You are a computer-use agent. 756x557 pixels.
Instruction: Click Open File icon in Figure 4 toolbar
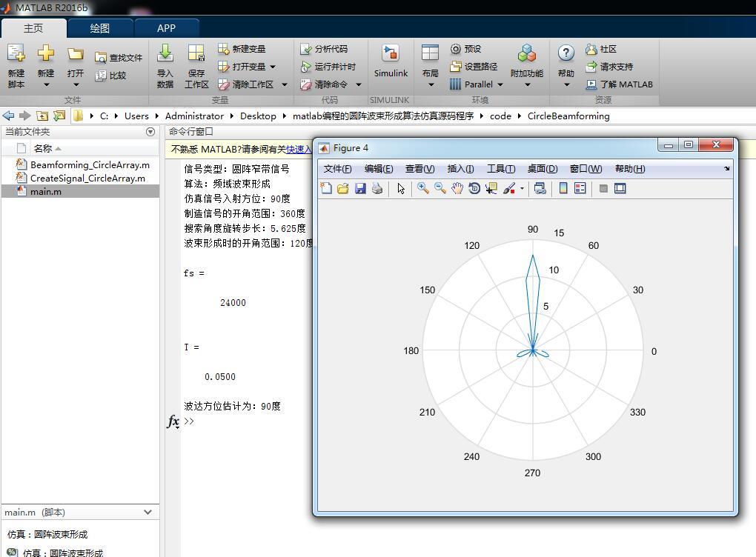point(343,188)
